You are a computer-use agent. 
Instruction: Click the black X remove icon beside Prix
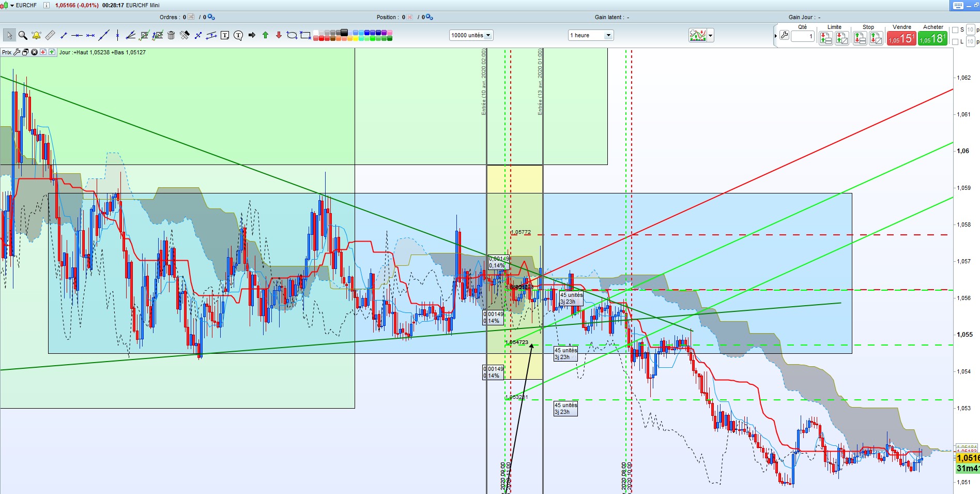[34, 52]
